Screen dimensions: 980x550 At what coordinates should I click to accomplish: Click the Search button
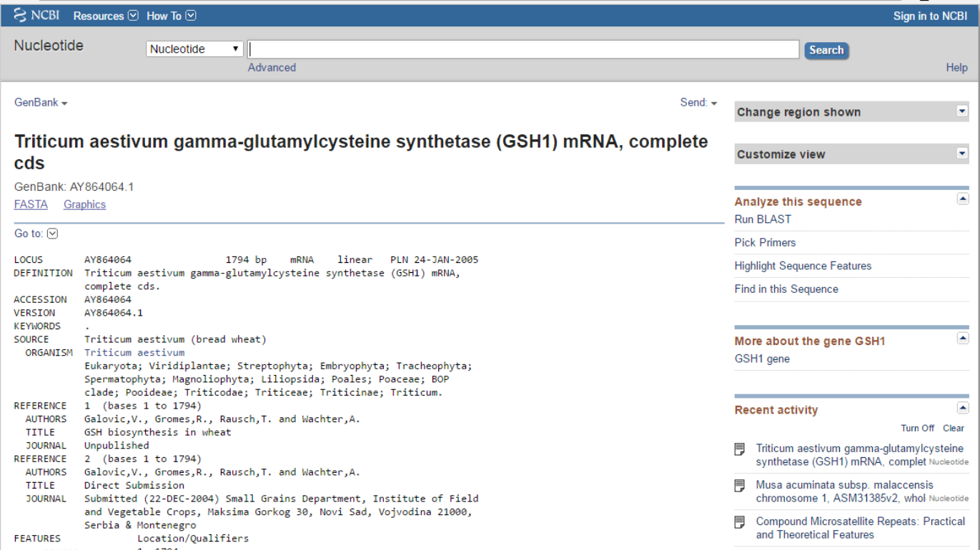826,50
